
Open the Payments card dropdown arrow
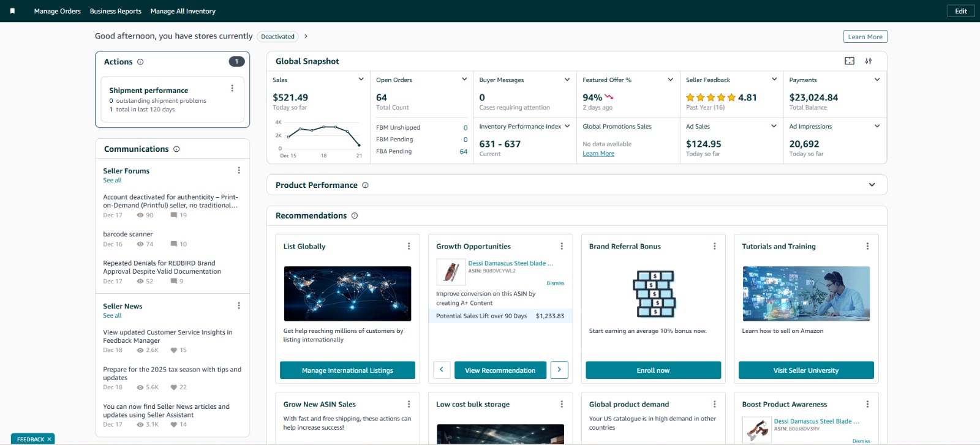[x=877, y=80]
